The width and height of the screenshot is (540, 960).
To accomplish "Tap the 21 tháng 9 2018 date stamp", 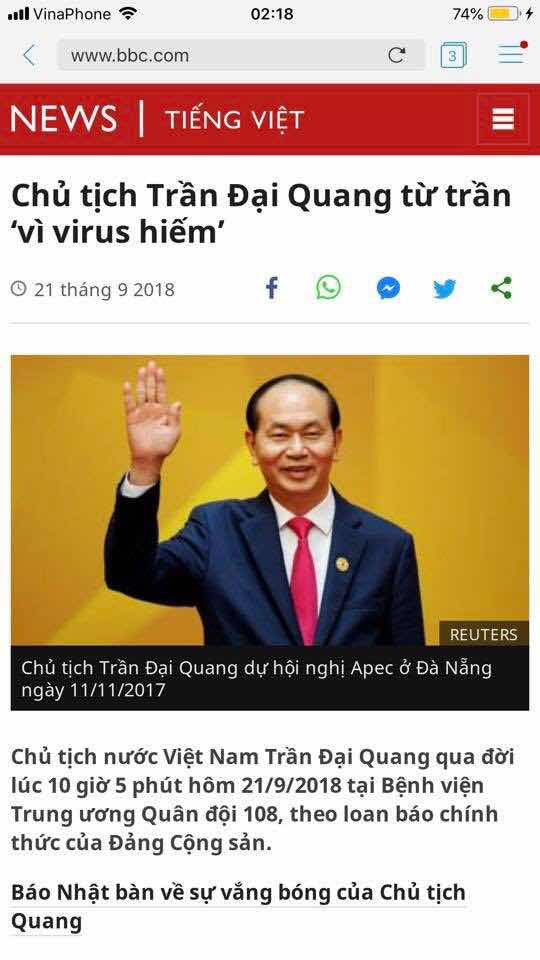I will 93,290.
